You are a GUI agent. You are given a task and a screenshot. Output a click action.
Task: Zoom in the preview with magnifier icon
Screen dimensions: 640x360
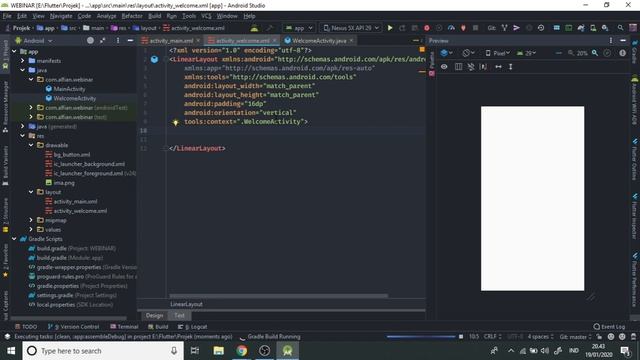tap(595, 53)
